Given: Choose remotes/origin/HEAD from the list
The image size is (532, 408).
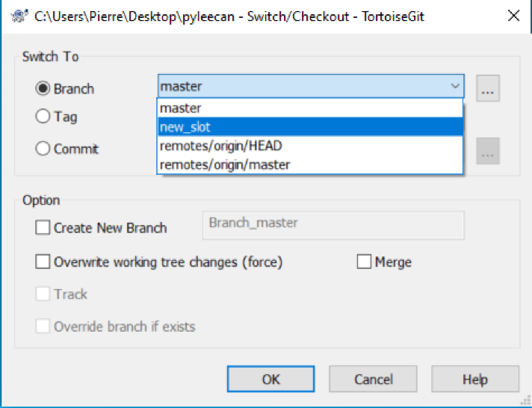Looking at the screenshot, I should point(310,146).
